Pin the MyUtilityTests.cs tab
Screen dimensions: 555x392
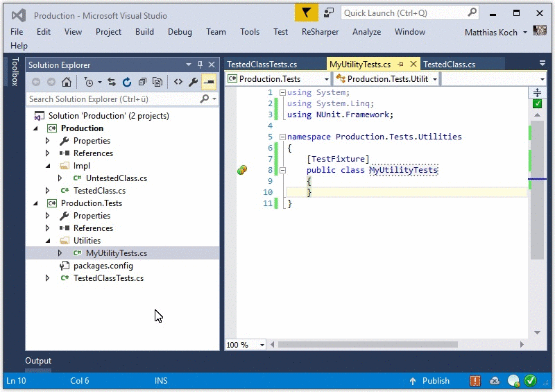[x=400, y=64]
